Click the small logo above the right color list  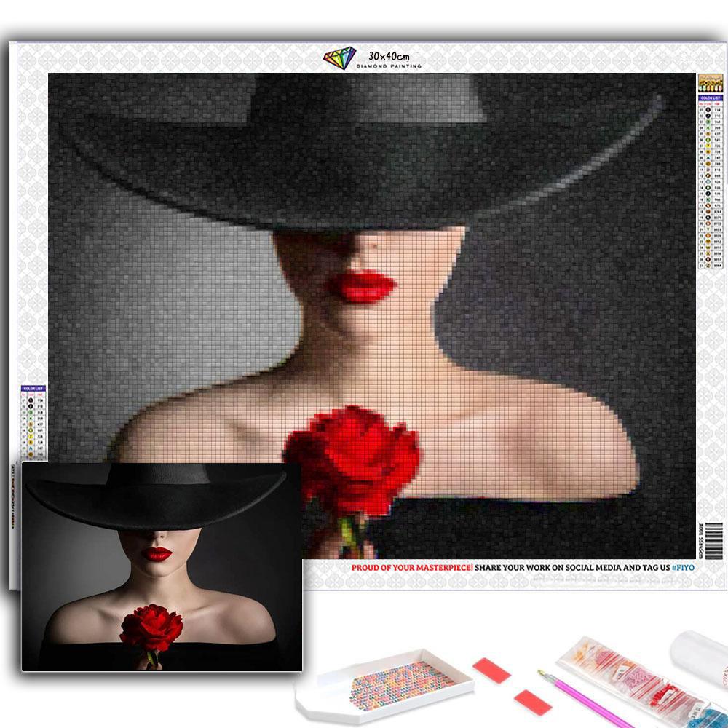(711, 84)
